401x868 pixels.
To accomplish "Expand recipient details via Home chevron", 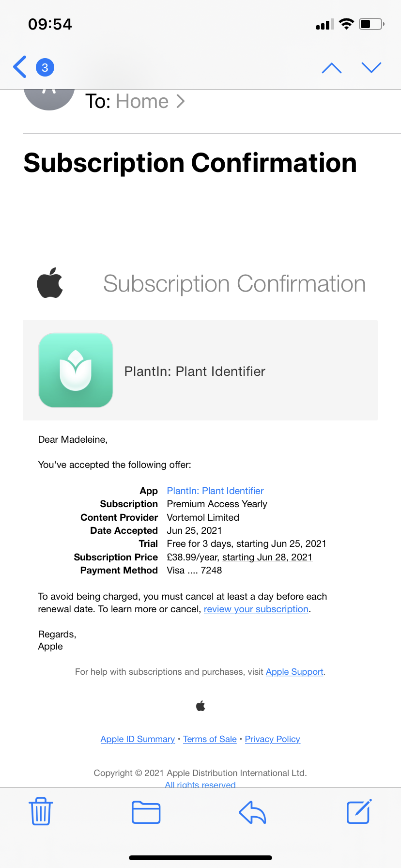I will point(180,101).
